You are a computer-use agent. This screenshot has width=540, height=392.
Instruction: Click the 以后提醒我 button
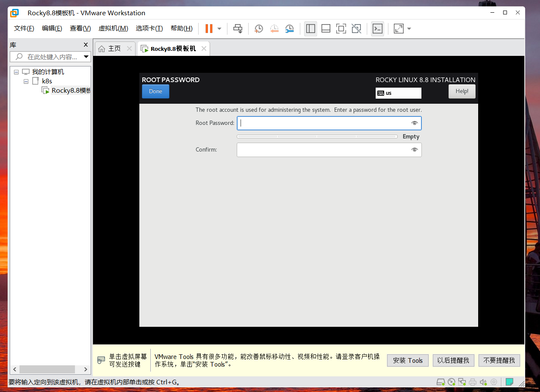click(454, 361)
